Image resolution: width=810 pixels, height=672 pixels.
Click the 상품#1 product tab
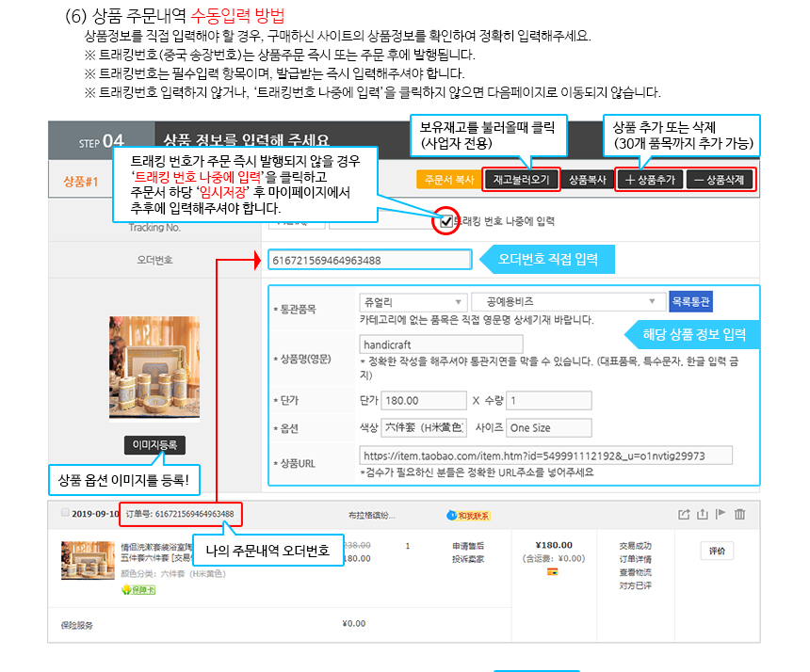(81, 181)
